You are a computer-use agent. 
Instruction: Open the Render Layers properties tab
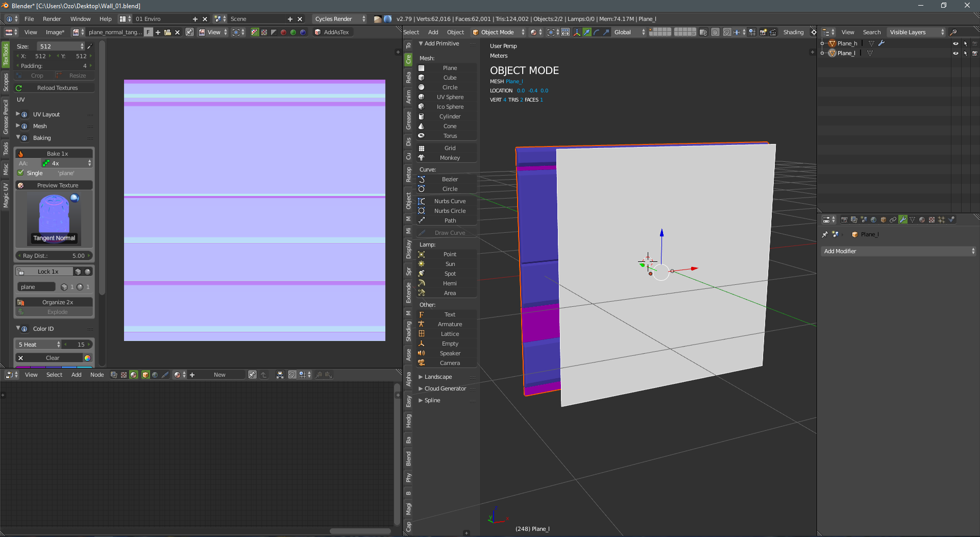854,220
